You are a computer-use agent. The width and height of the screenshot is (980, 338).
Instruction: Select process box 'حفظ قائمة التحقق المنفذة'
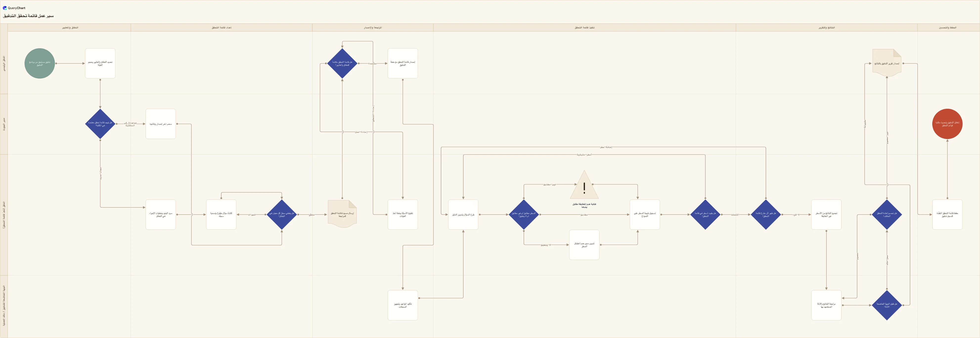tap(947, 215)
